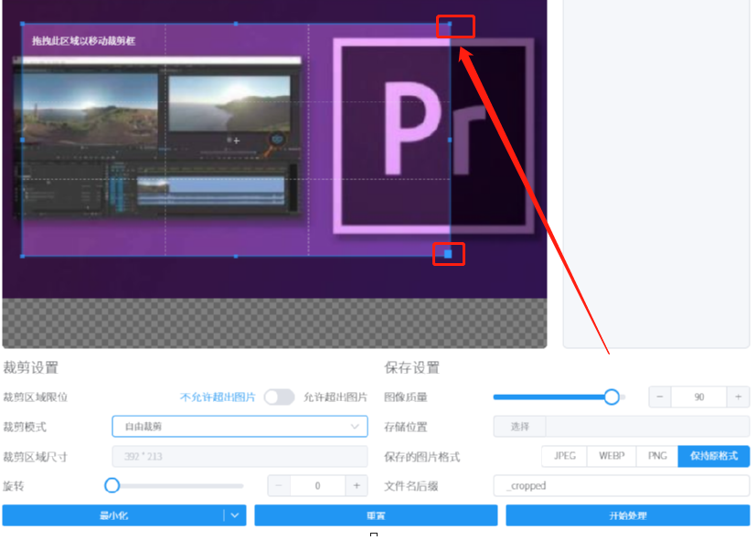This screenshot has height=540, width=756.
Task: Increase rotation with the plus button
Action: click(x=357, y=485)
